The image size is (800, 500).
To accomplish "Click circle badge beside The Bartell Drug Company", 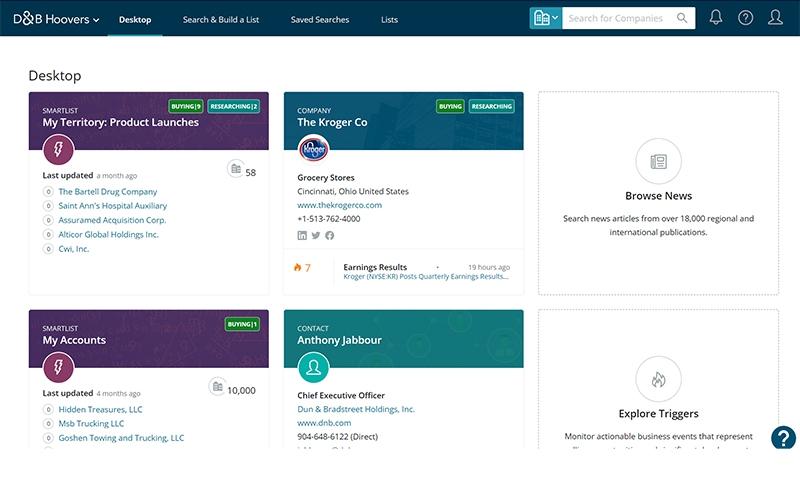I will (x=48, y=192).
